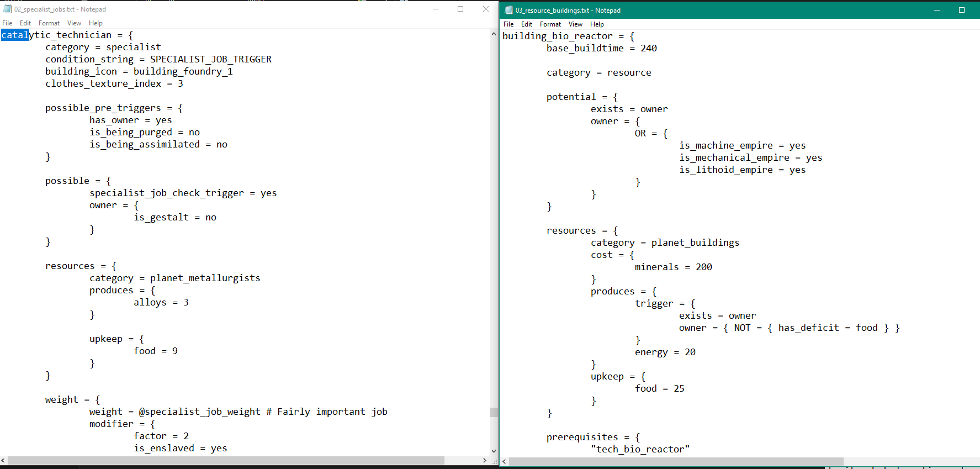
Task: Open Help menu in 02_specialist_jobs.txt window
Action: click(x=96, y=23)
